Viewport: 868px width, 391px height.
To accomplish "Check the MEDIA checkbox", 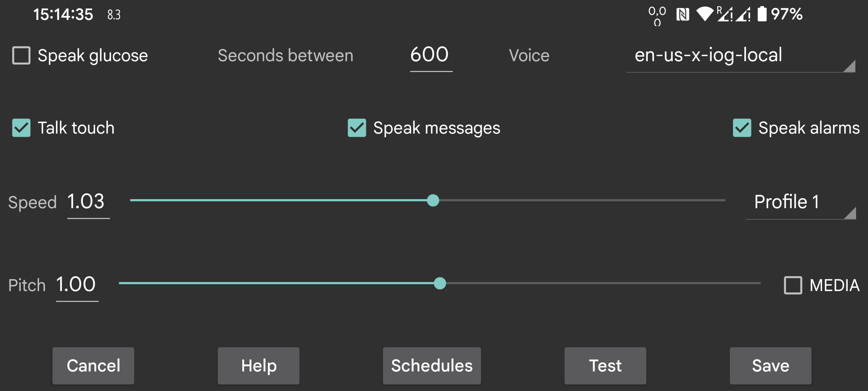I will pos(793,285).
